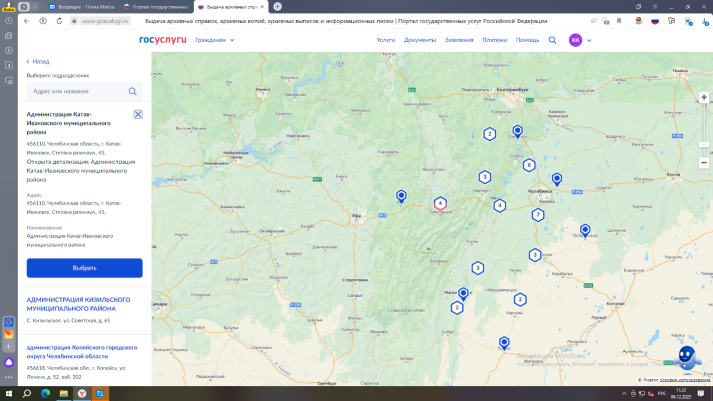Open the Услуги menu item
Screen dimensions: 713x401
coord(385,40)
